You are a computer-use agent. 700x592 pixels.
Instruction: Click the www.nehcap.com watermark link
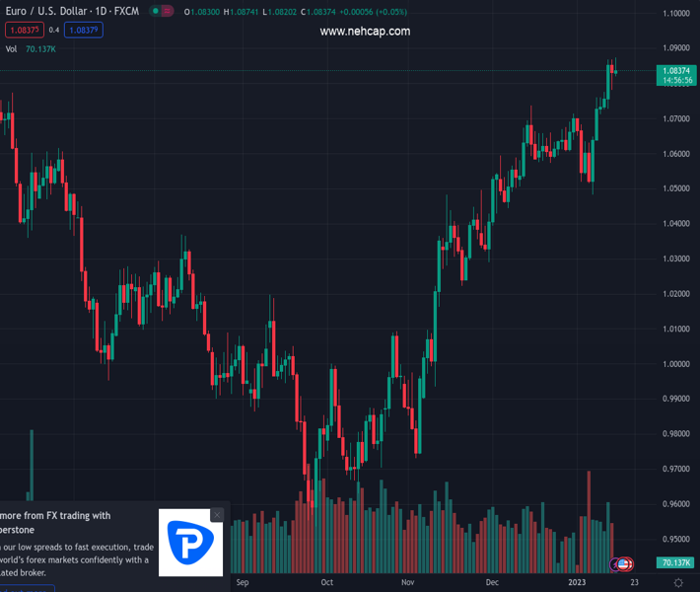pyautogui.click(x=365, y=32)
